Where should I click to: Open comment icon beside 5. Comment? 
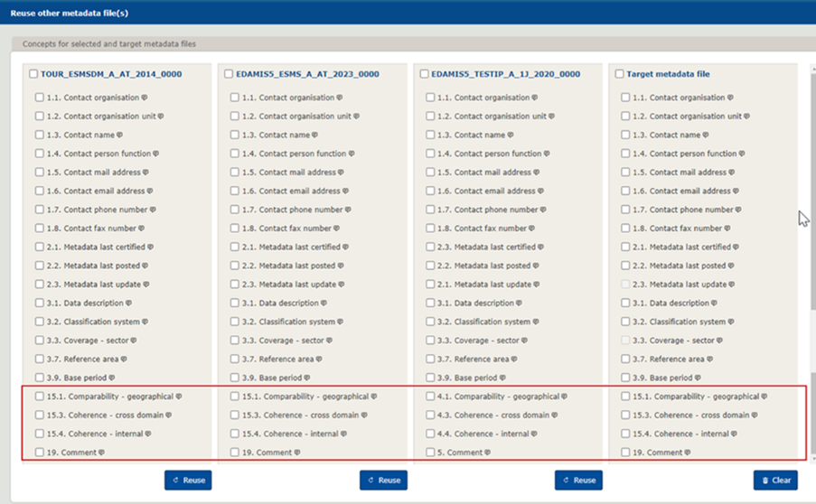488,453
